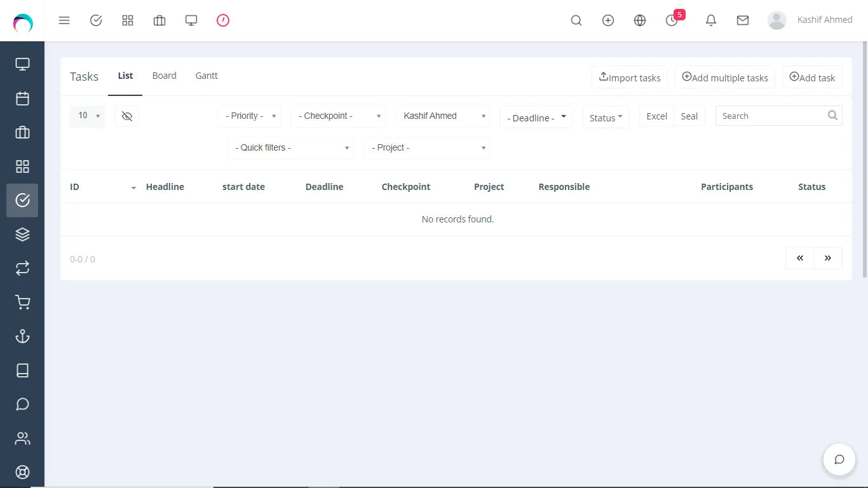Click the ID column sort arrow
The height and width of the screenshot is (488, 868).
pyautogui.click(x=133, y=188)
